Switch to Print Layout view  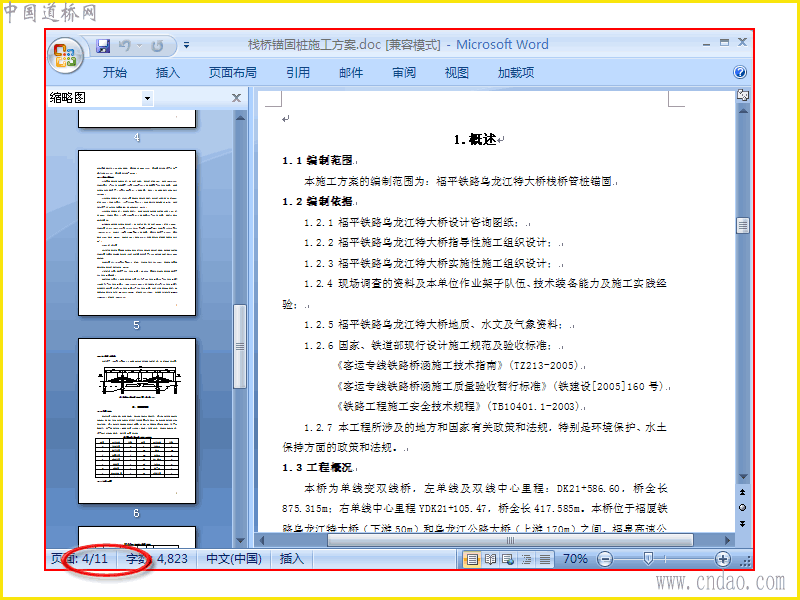tap(472, 559)
